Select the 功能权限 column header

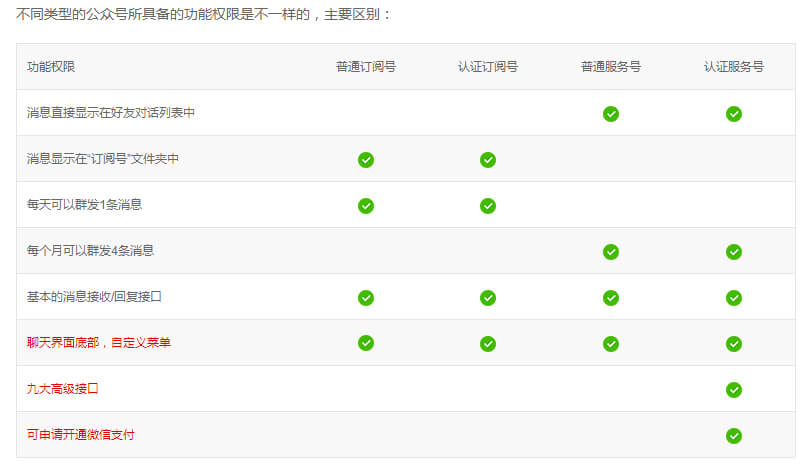(x=51, y=67)
